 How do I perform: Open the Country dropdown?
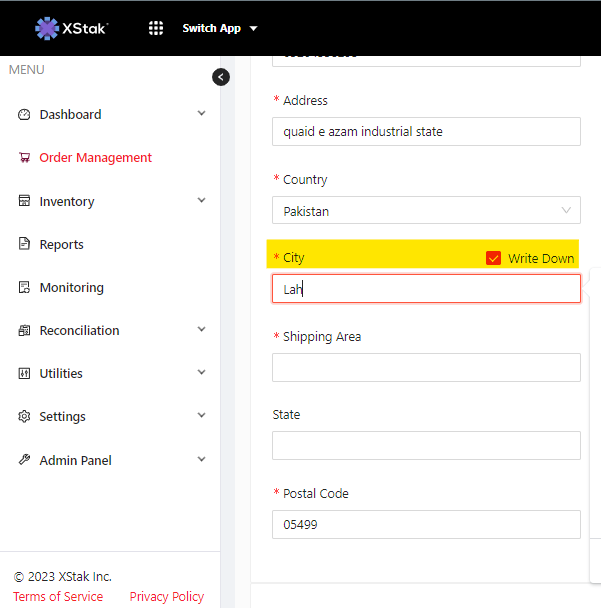pyautogui.click(x=426, y=211)
